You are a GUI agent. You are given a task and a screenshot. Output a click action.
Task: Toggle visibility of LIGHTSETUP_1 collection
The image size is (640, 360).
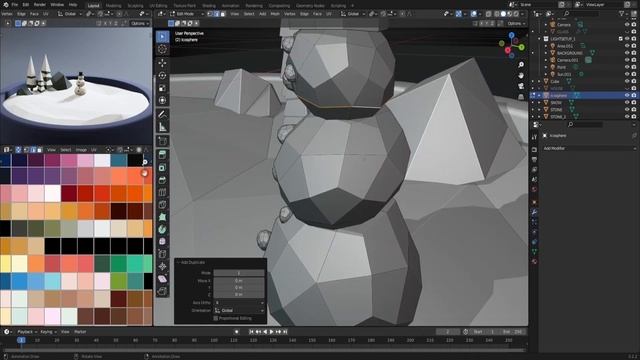coord(627,39)
